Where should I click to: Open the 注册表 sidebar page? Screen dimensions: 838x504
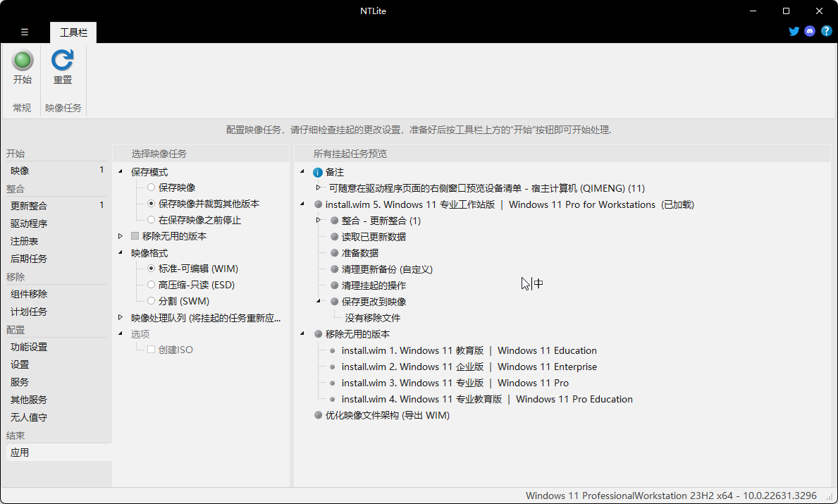56,241
